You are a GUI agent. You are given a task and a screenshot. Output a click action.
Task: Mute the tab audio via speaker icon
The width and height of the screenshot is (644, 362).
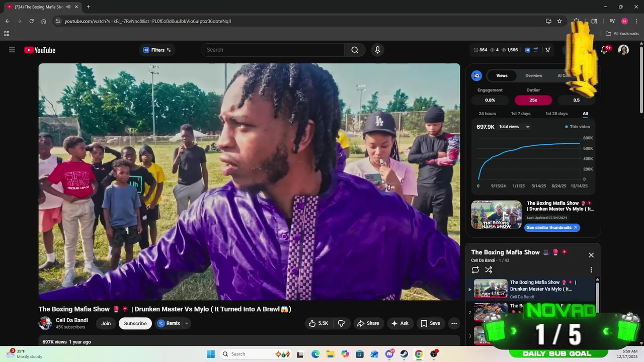coord(68,7)
